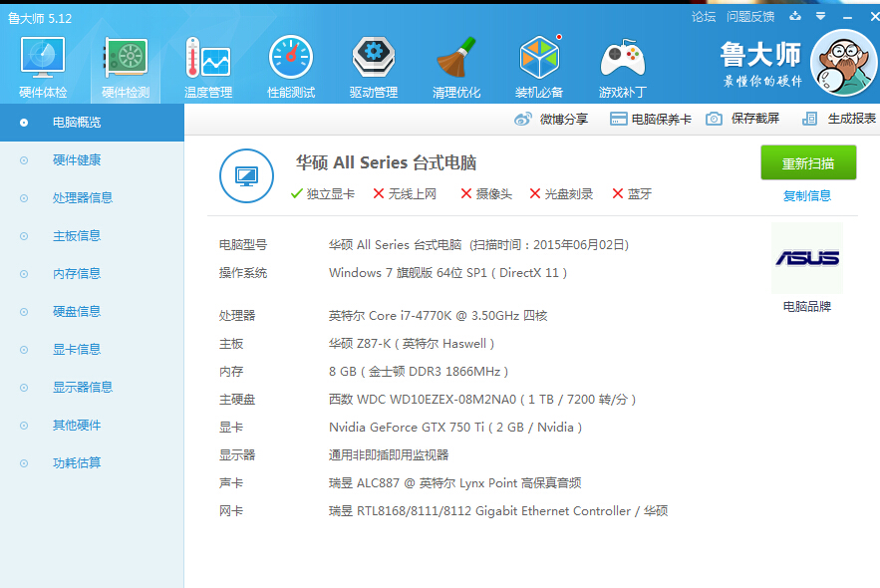Select 电脑概览 in sidebar

click(x=92, y=123)
